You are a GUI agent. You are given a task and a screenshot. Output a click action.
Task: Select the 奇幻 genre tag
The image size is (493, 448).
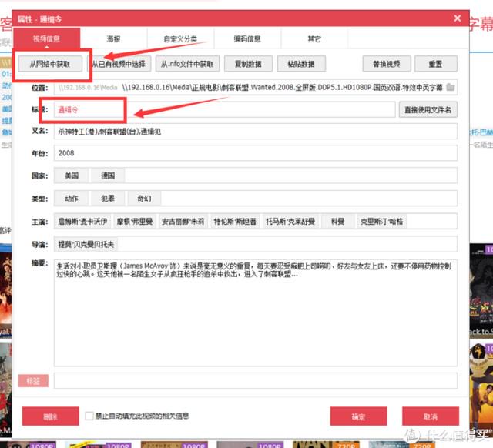pyautogui.click(x=144, y=199)
